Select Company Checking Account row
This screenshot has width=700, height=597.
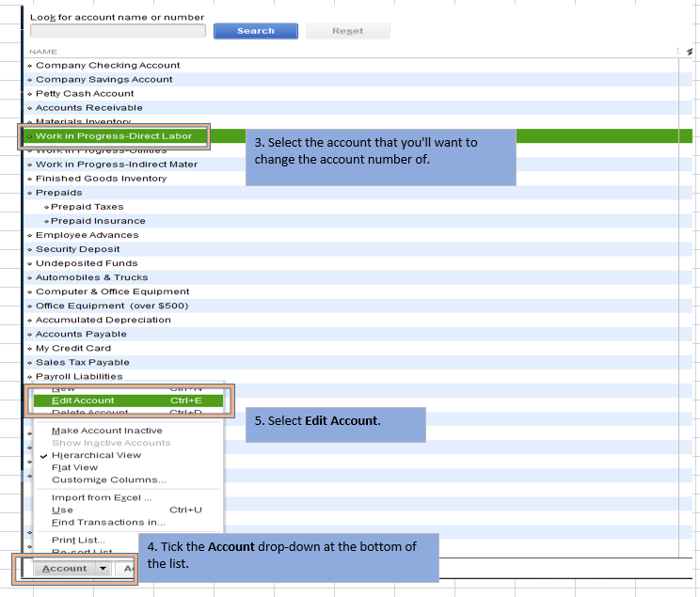click(x=358, y=65)
